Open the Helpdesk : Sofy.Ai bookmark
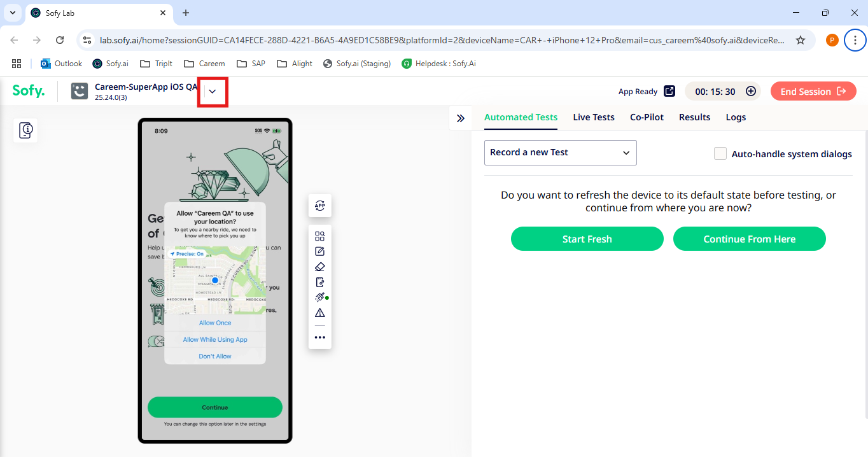The height and width of the screenshot is (457, 868). pos(439,64)
